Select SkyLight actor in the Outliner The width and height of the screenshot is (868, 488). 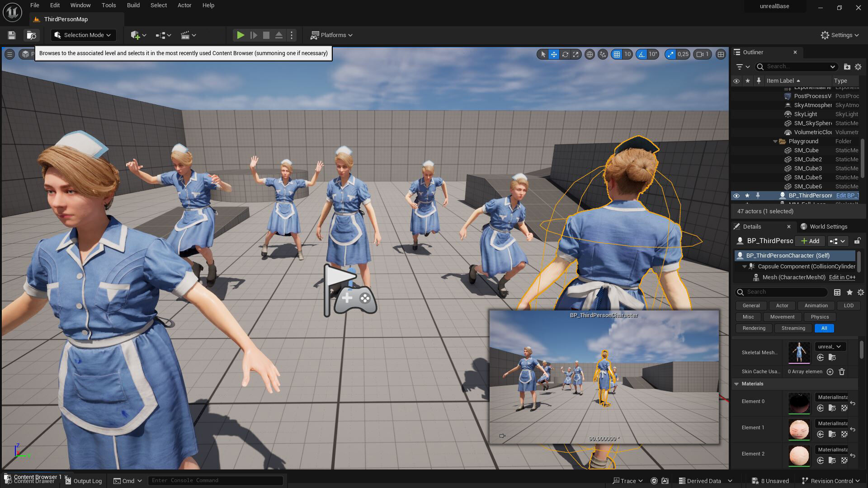[805, 114]
